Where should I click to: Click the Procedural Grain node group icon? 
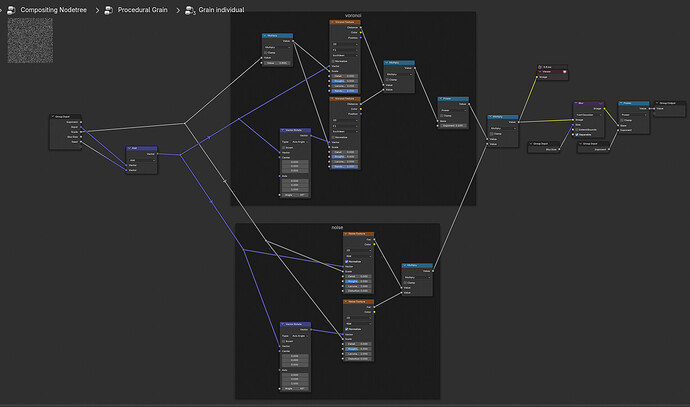tap(108, 10)
